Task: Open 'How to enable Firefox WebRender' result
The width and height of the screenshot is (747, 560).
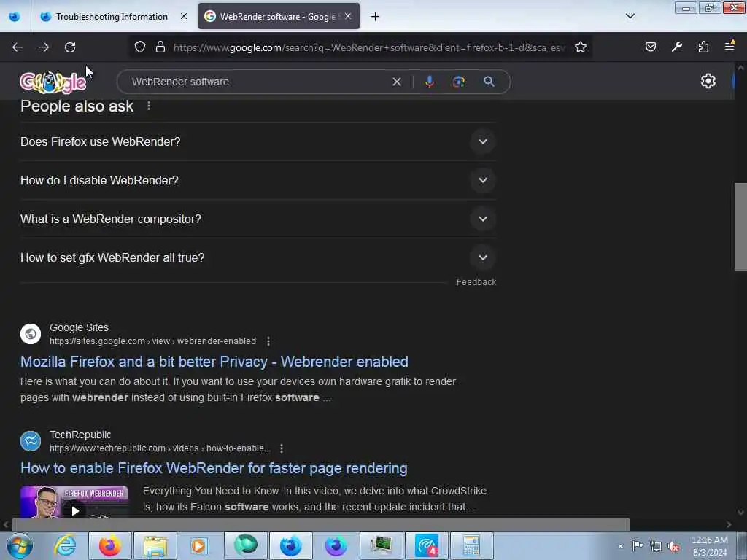Action: coord(214,469)
